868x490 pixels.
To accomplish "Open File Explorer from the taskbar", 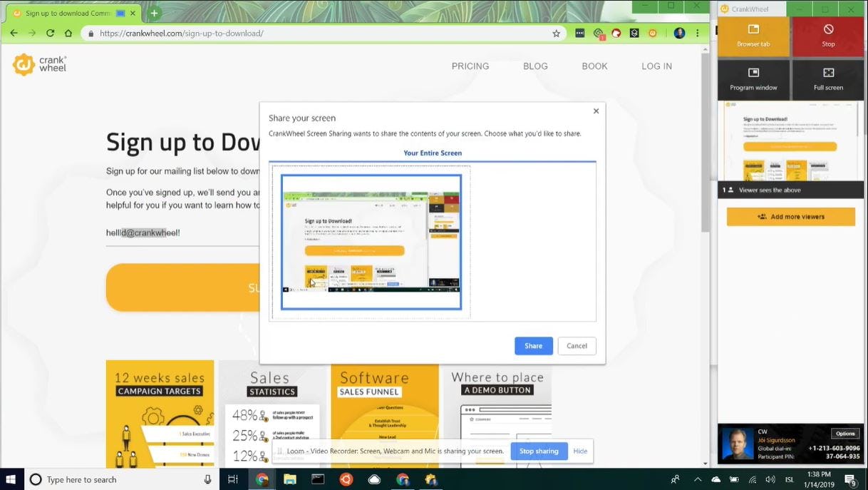I will (289, 479).
